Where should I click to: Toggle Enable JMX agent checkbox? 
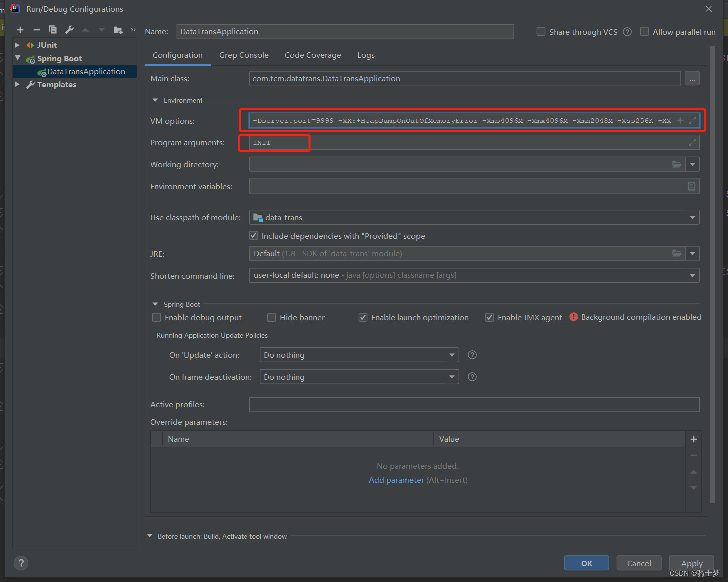pos(489,317)
